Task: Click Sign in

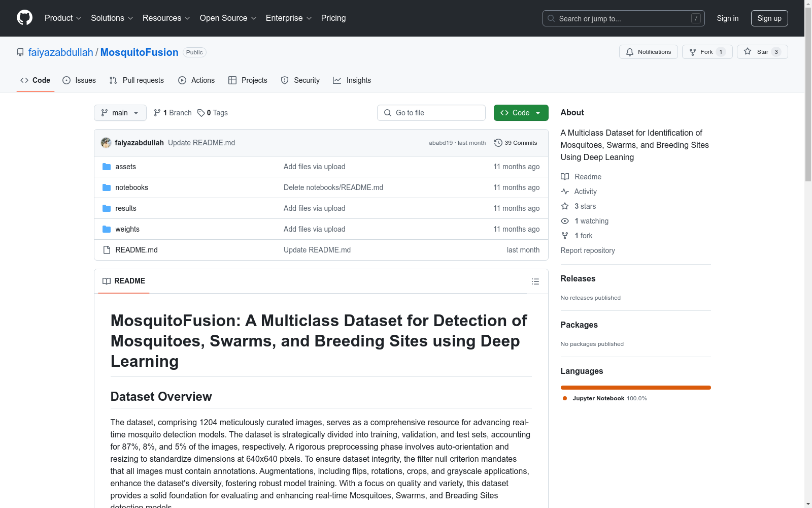Action: tap(728, 18)
